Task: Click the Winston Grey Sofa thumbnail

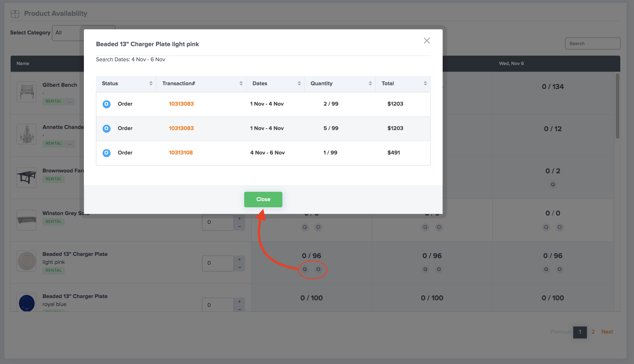Action: (x=26, y=220)
